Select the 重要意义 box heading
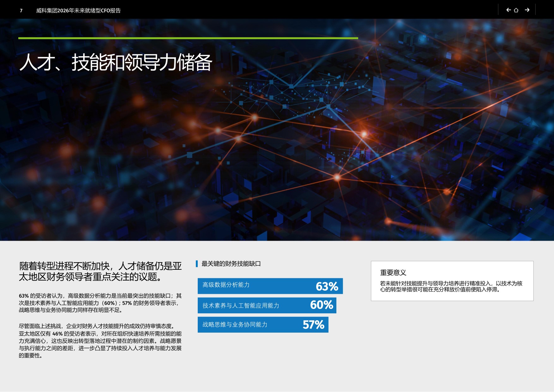The image size is (554, 392). click(393, 273)
